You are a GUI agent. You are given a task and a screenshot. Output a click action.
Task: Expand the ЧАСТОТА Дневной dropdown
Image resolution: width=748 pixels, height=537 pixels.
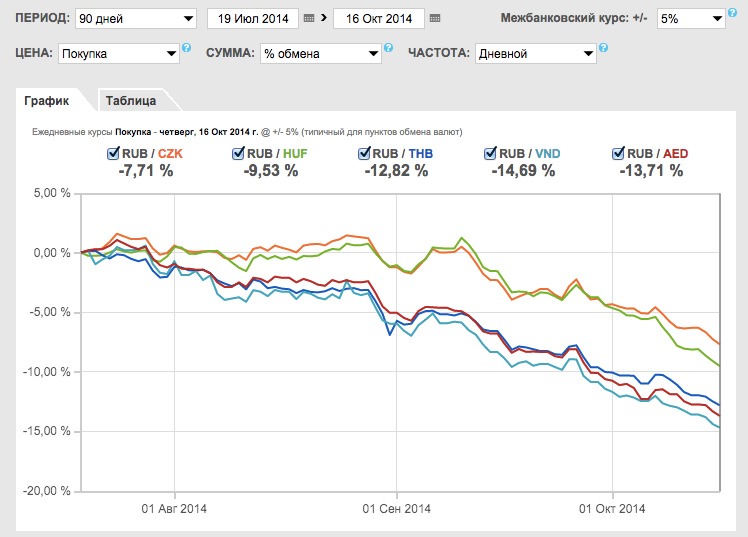pos(534,54)
